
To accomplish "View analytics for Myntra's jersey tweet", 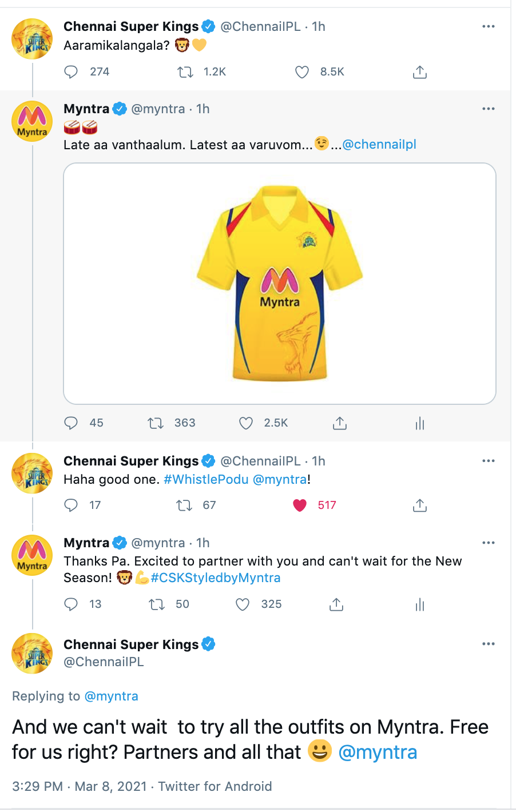I will point(420,423).
